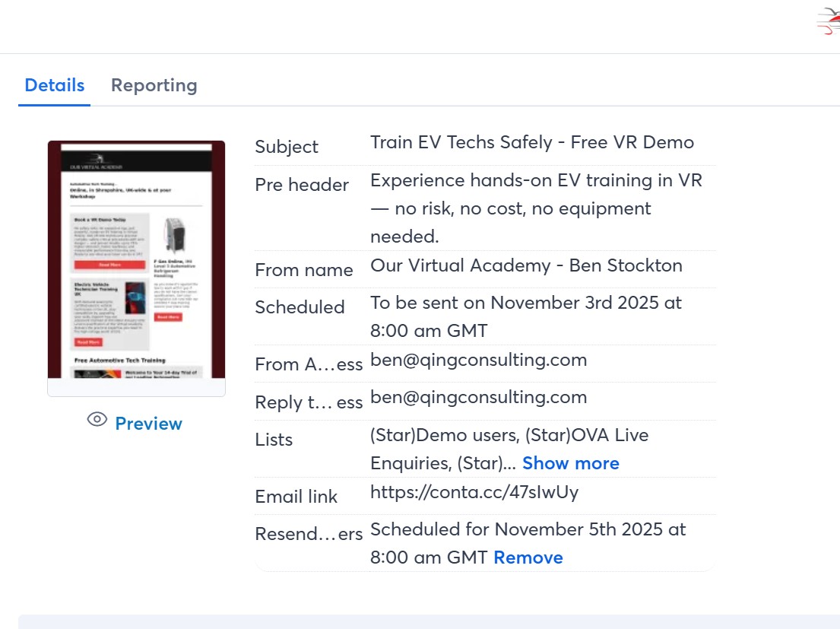Expand lists with Show more
Screen dimensions: 840x629
(570, 463)
